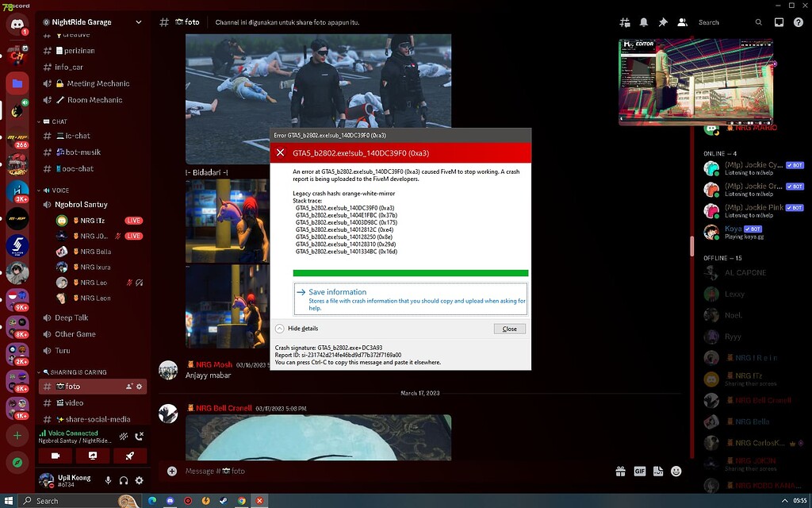This screenshot has height=508, width=812.
Task: Click Close button in error dialog
Action: pos(510,329)
